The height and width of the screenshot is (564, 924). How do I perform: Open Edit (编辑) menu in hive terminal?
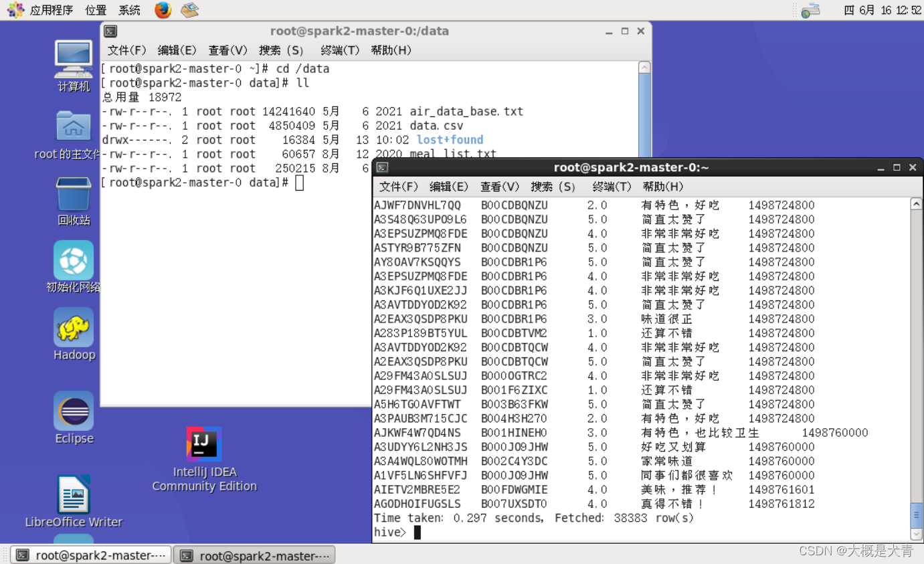tap(449, 187)
